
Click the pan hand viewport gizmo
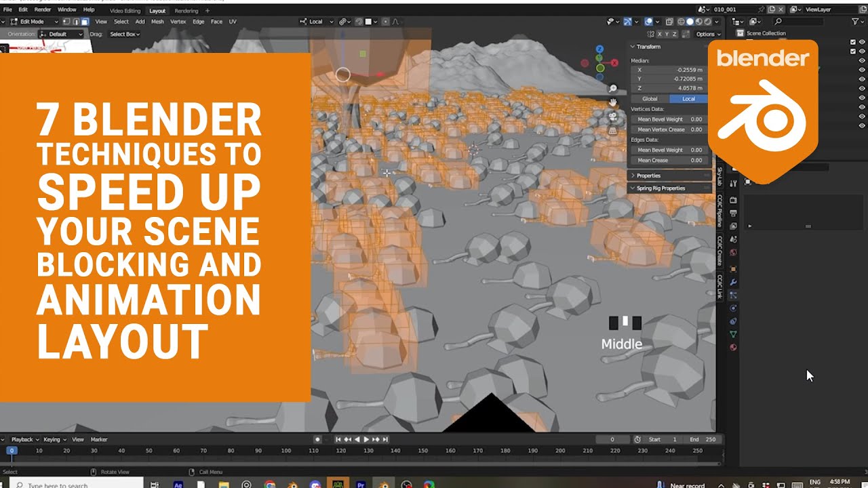pos(613,102)
